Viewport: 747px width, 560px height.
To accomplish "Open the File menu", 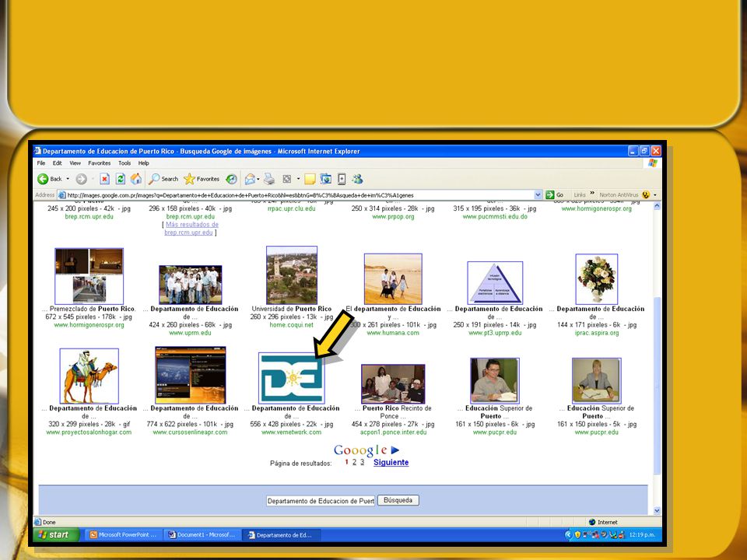I will point(41,163).
